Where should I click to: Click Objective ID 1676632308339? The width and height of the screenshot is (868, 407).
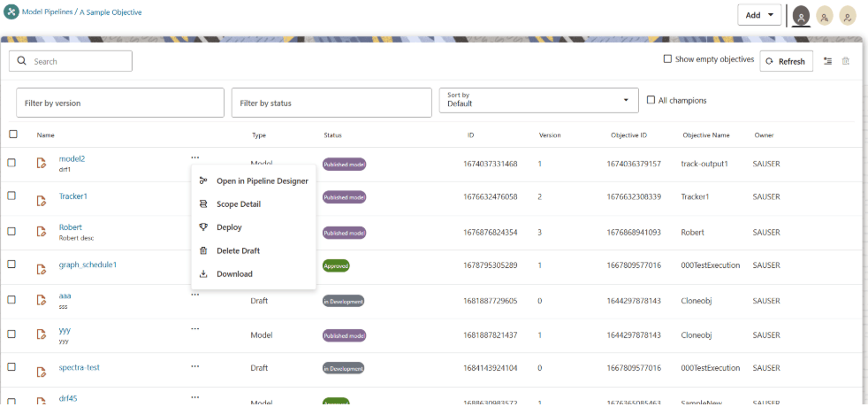pos(633,196)
